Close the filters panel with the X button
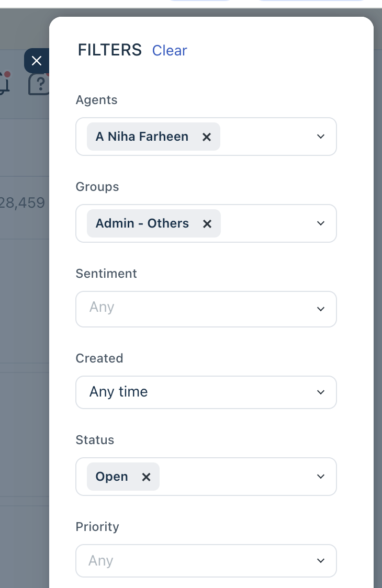382x588 pixels. click(36, 61)
